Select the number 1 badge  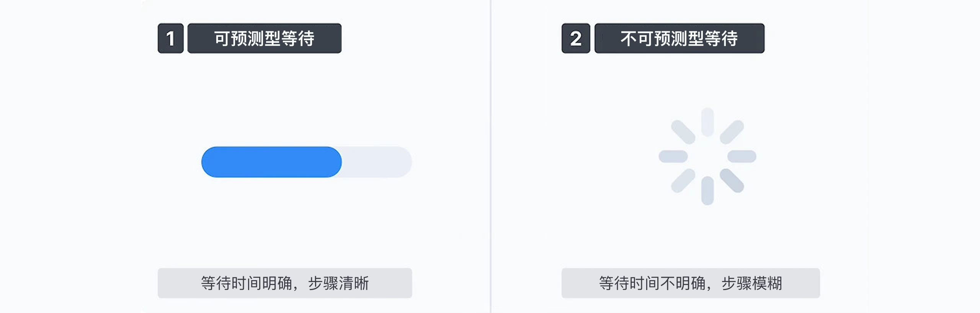[x=170, y=38]
